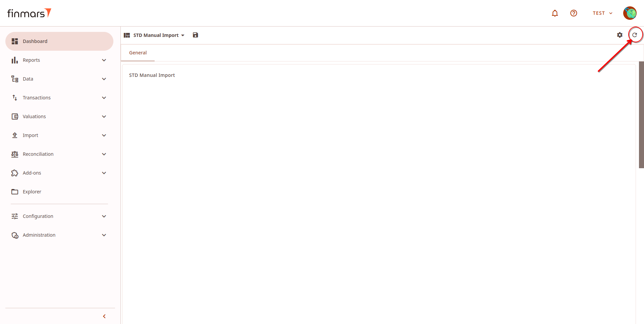Expand the Transactions chevron
Image resolution: width=644 pixels, height=324 pixels.
(x=104, y=98)
